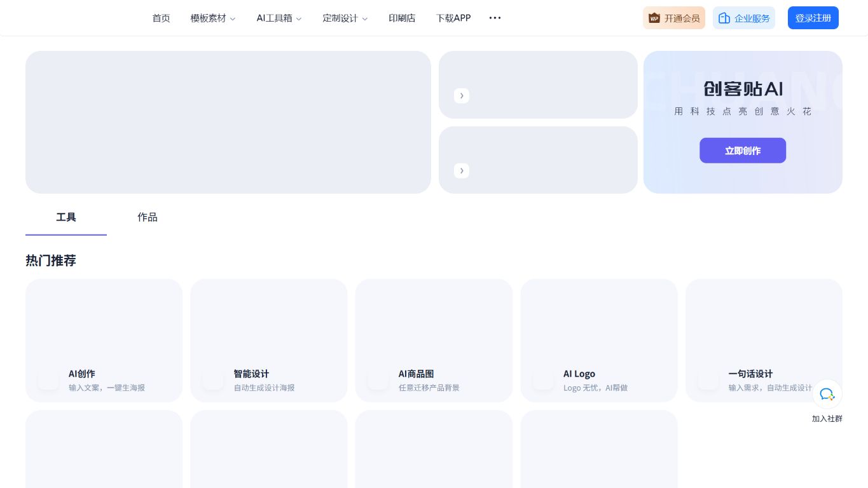
Task: Click the 任意迁移产品背景 description
Action: 429,388
